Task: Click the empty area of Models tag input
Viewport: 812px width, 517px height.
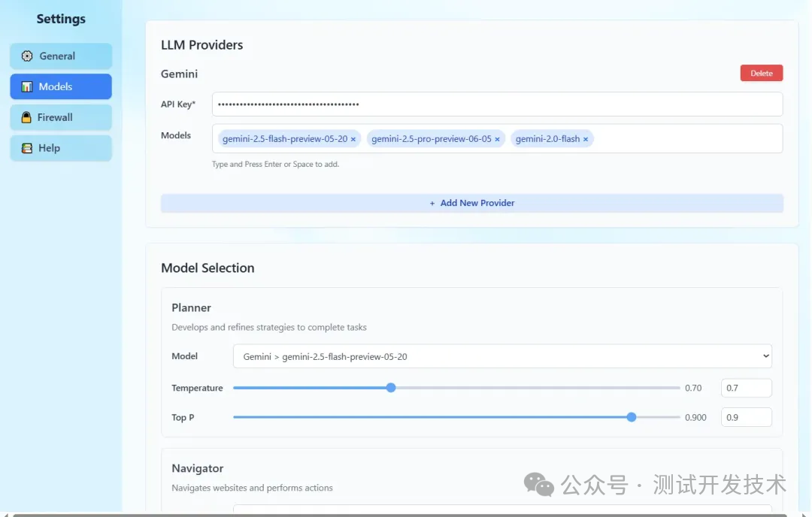Action: tap(686, 139)
